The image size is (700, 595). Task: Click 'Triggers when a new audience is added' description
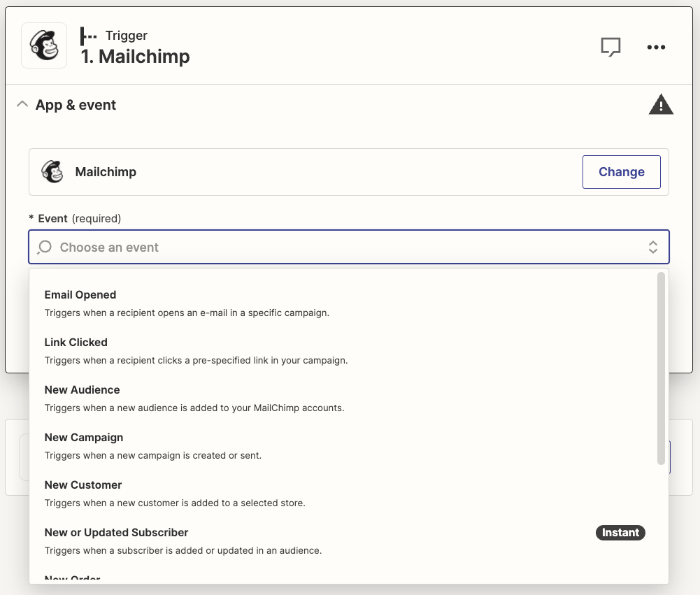tap(194, 408)
